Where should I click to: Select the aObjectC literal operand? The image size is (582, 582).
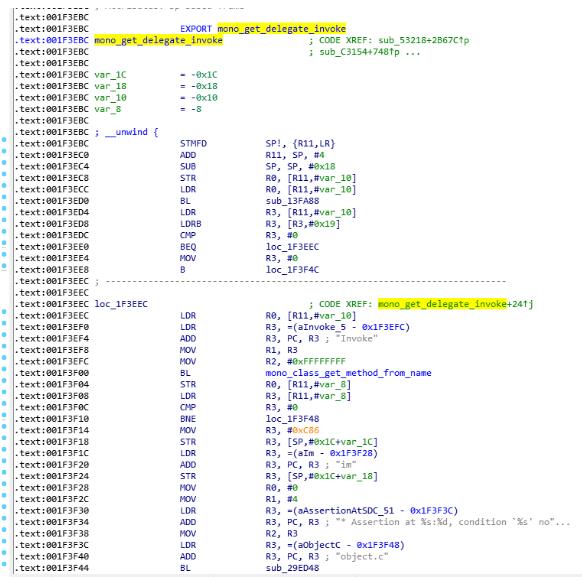[x=346, y=545]
